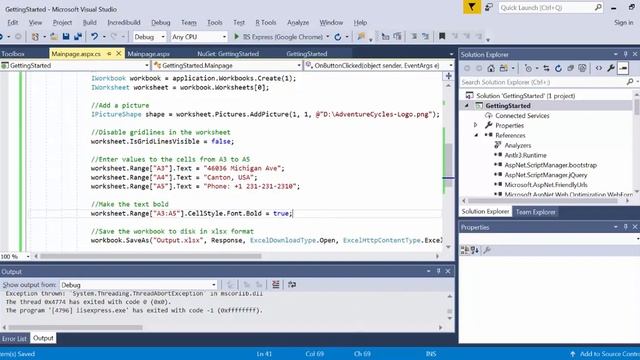Open the Build menu

click(x=89, y=22)
